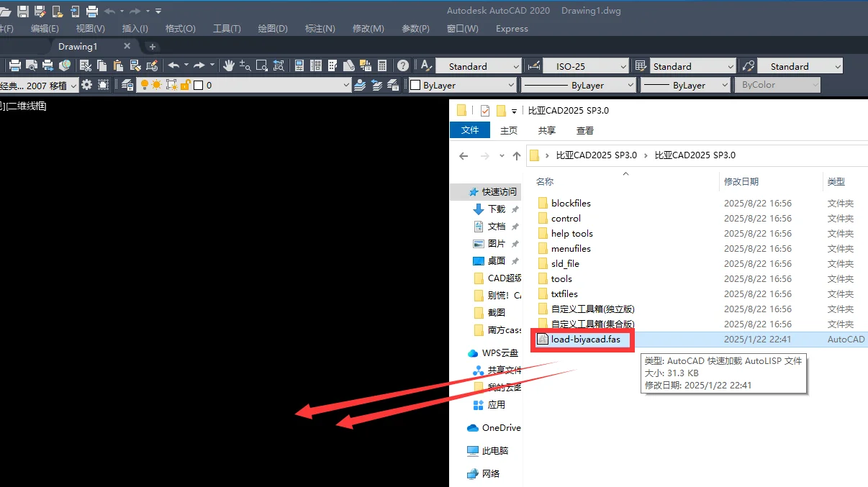Click the Redo arrow in standard toolbar
Image resolution: width=868 pixels, height=487 pixels.
[199, 65]
